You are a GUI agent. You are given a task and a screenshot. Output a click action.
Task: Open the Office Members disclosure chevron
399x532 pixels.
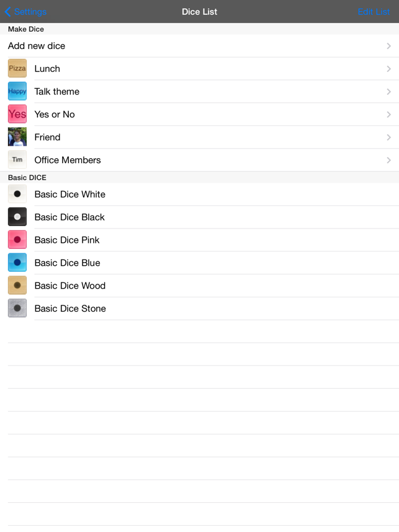click(389, 160)
